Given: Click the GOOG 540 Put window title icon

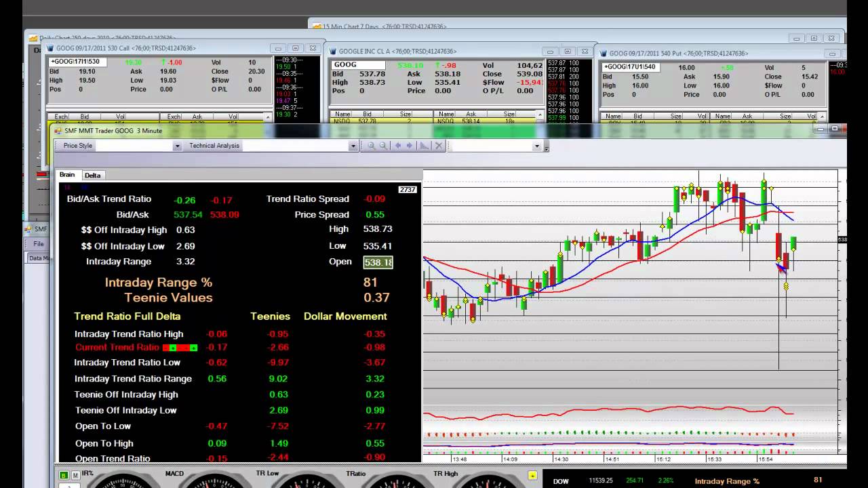Looking at the screenshot, I should [603, 54].
